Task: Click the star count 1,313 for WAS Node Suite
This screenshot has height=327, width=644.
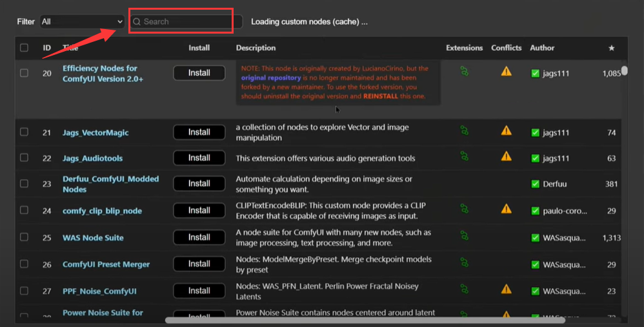Action: [612, 238]
